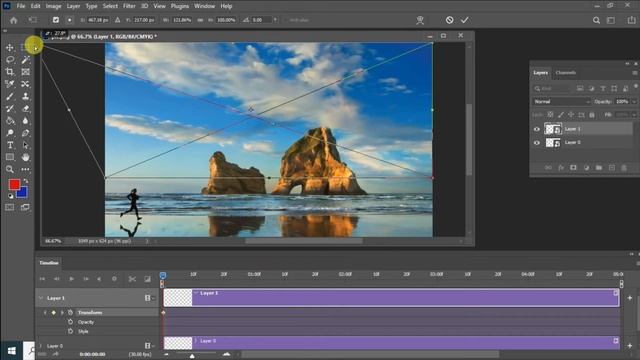Toggle lock all in Layers panel
Screen dimensions: 640x360
click(x=592, y=115)
